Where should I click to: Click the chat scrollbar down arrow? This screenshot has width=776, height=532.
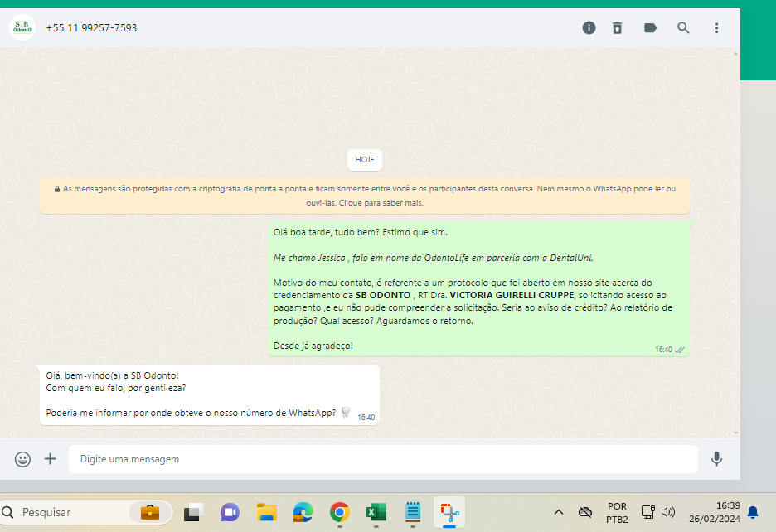736,433
